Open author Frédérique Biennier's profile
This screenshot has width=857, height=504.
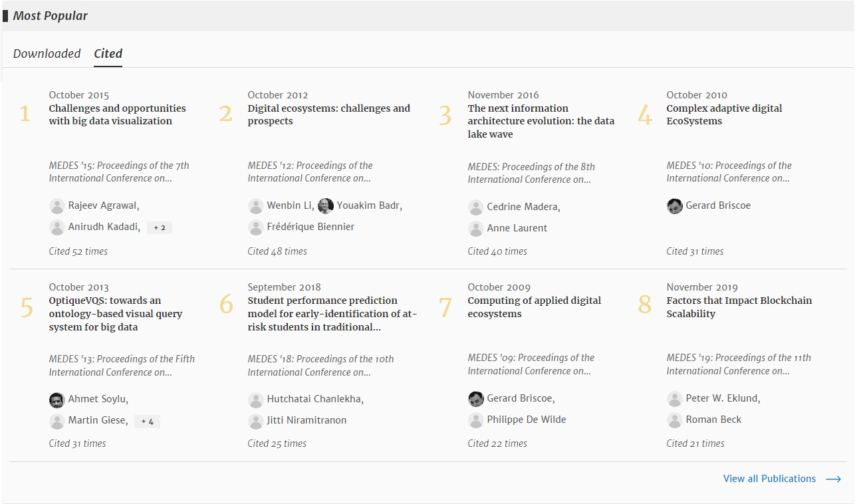[x=310, y=227]
